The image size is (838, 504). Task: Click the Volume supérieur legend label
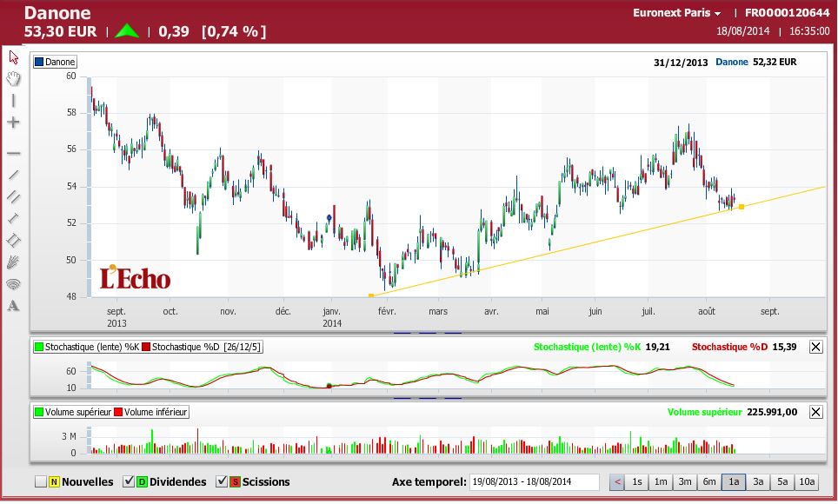tap(78, 412)
